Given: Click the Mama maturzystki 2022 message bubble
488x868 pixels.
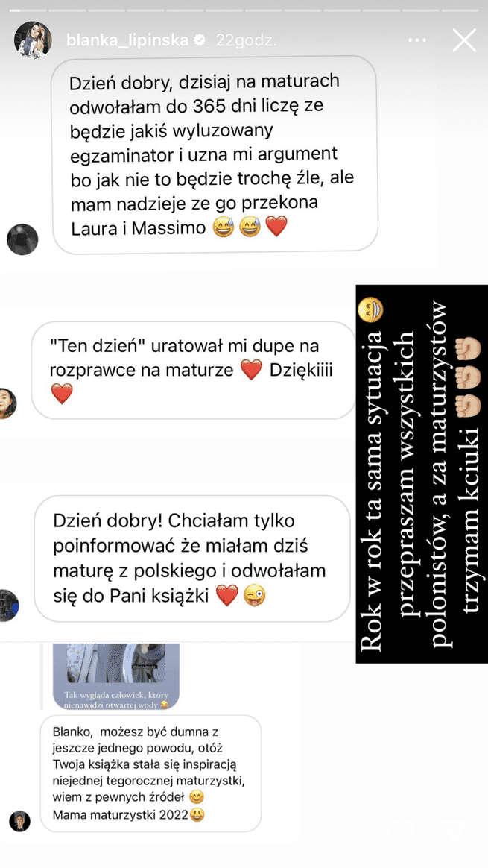Looking at the screenshot, I should coord(150,773).
